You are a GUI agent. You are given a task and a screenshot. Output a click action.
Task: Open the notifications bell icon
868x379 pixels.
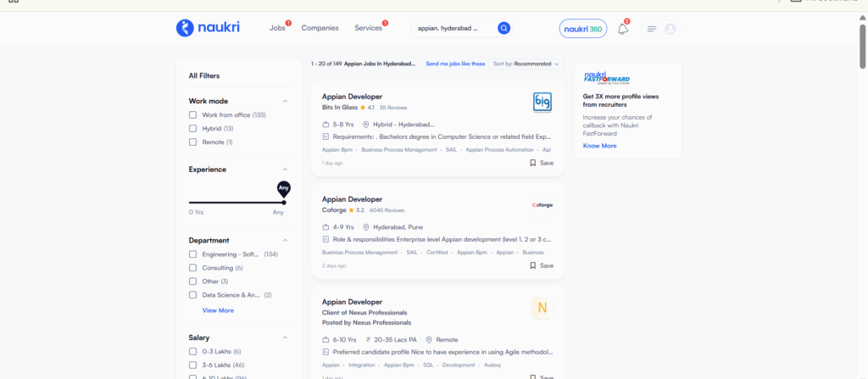point(623,29)
